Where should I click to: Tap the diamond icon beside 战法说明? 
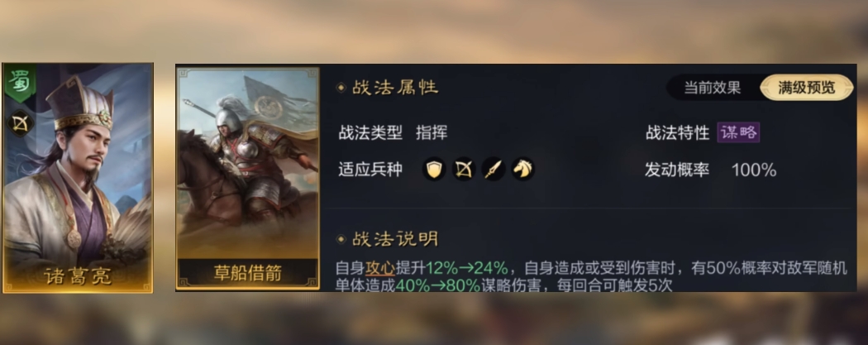(x=341, y=239)
